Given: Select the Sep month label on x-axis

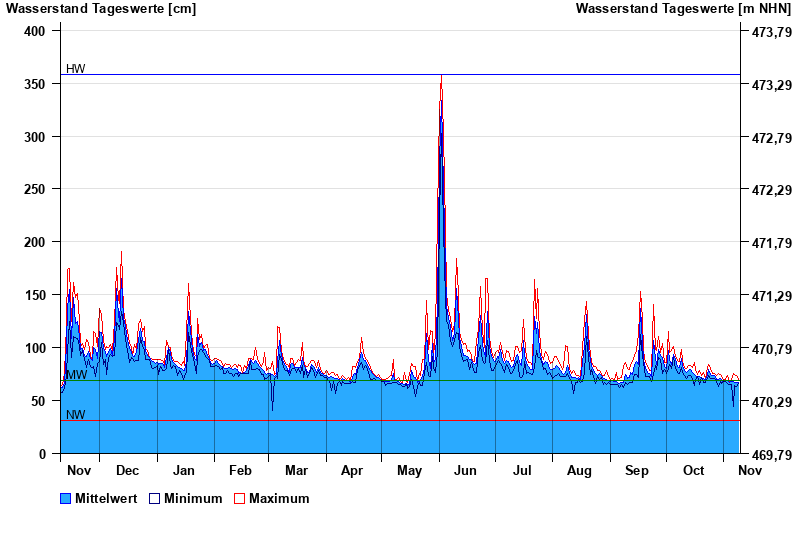Looking at the screenshot, I should pos(636,470).
